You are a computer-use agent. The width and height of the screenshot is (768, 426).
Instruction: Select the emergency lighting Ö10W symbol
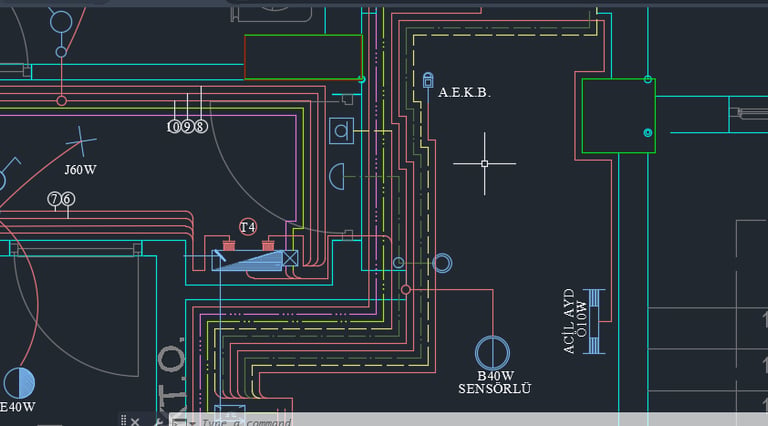point(594,322)
